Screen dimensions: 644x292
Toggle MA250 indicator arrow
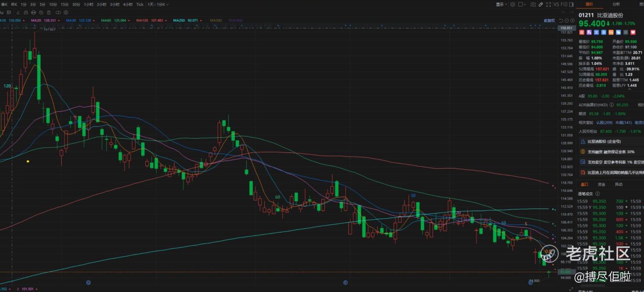point(201,20)
